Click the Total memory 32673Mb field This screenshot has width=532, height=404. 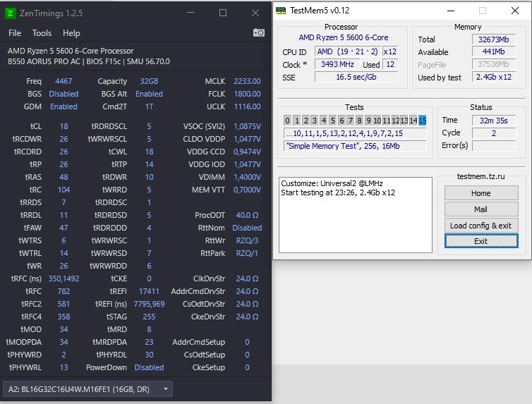click(494, 39)
